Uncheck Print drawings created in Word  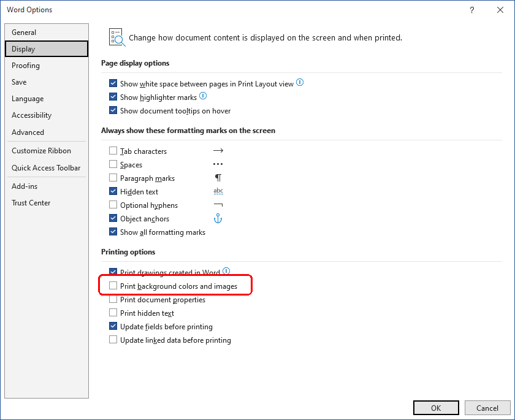tap(113, 272)
